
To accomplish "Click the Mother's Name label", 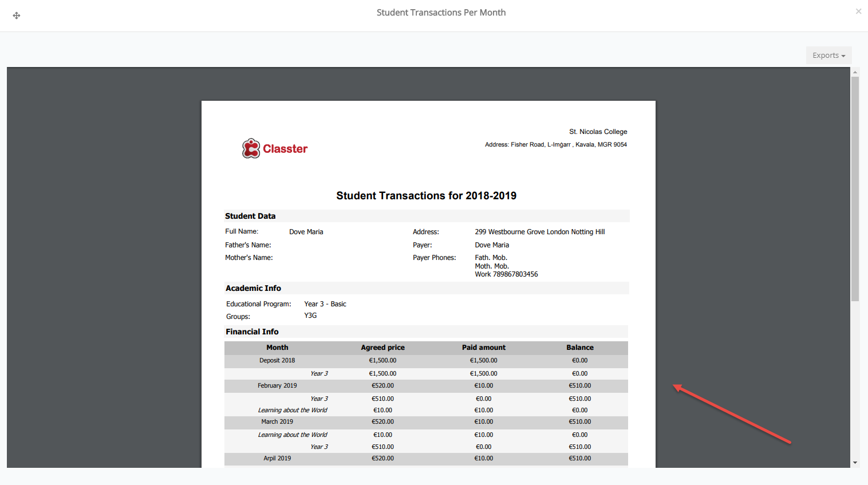I will (x=249, y=258).
